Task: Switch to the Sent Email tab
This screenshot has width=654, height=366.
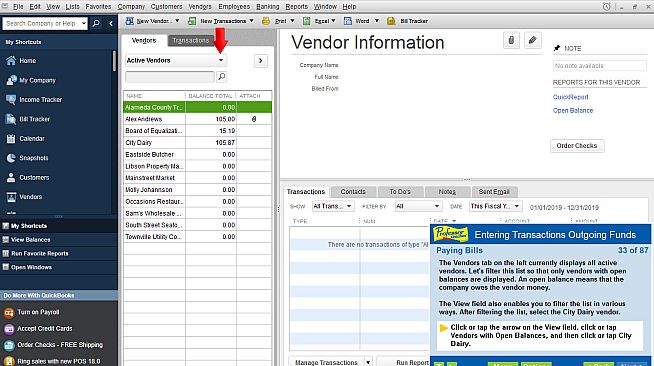Action: [494, 192]
